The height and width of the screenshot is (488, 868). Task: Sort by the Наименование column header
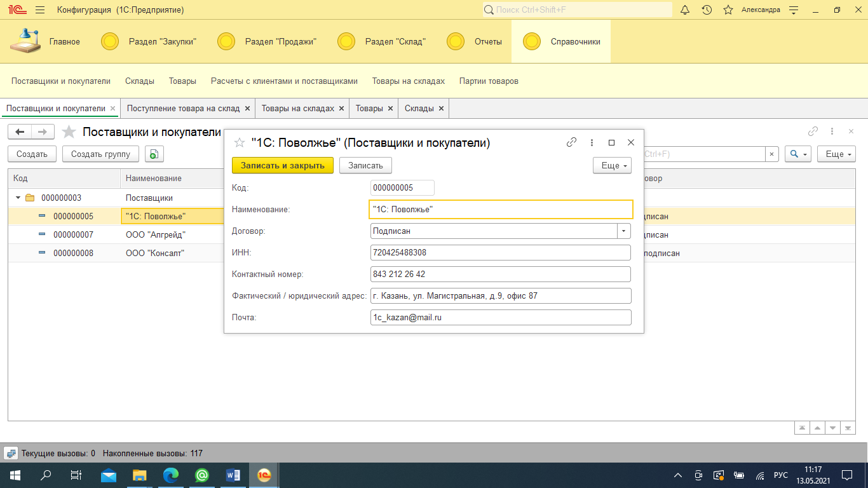click(172, 179)
